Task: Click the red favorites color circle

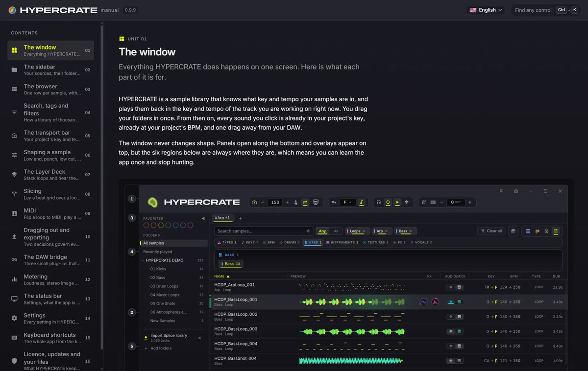Action: [146, 226]
